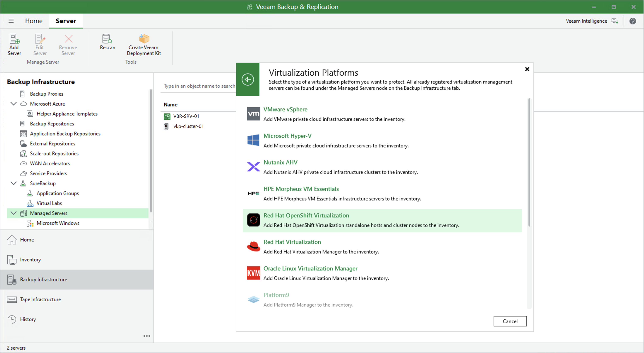Choose Red Hat Virtualization link
This screenshot has width=644, height=353.
(292, 242)
